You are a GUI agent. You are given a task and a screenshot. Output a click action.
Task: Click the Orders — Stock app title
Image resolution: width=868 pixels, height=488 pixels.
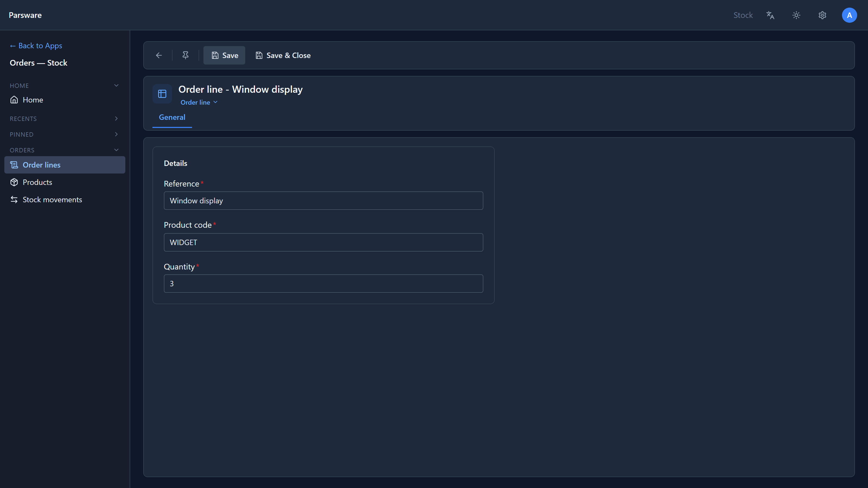point(39,63)
